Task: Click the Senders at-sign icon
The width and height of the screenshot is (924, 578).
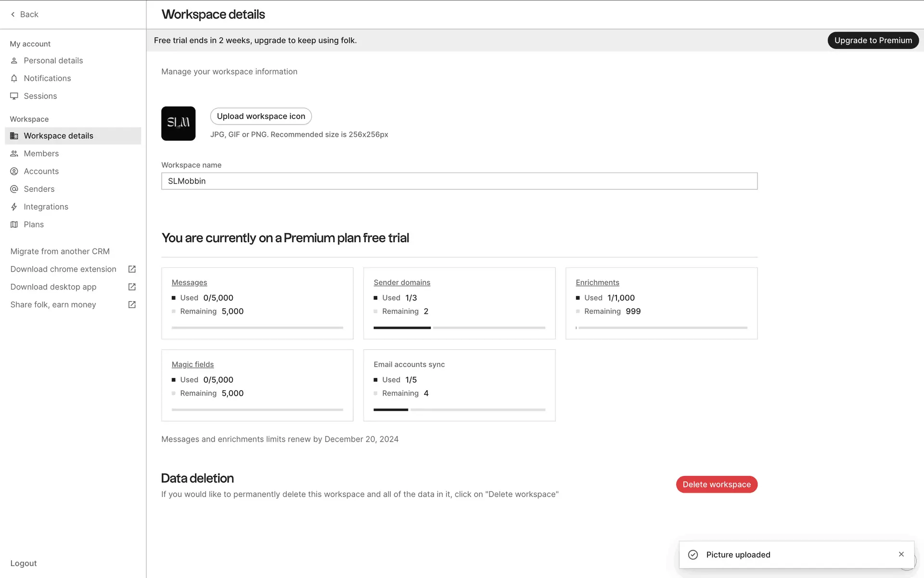Action: pos(14,189)
